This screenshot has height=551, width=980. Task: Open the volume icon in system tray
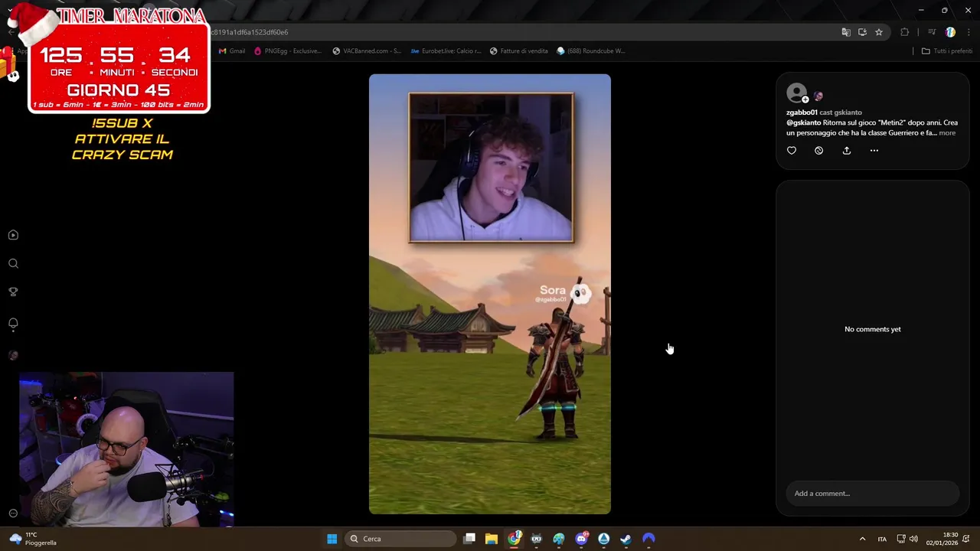click(913, 539)
